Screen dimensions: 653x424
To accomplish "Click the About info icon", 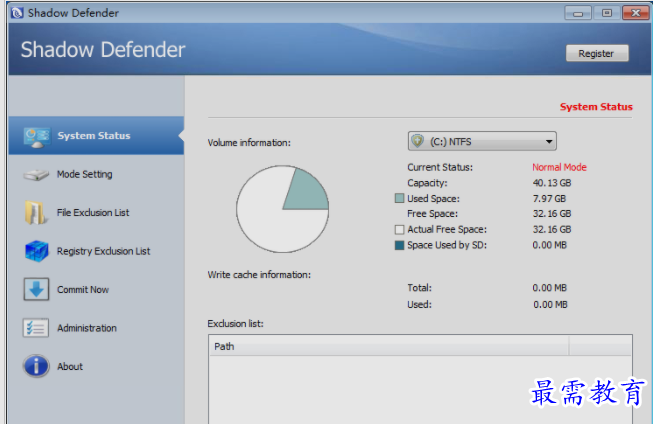I will coord(36,366).
